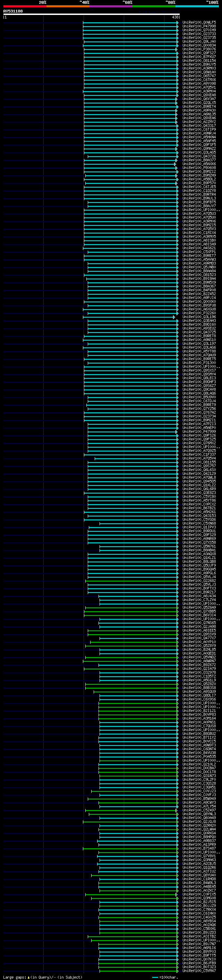Select the UniRef100_Q1KLZ2 label
Image resolution: width=222 pixels, height=980 pixels.
[x=199, y=485]
